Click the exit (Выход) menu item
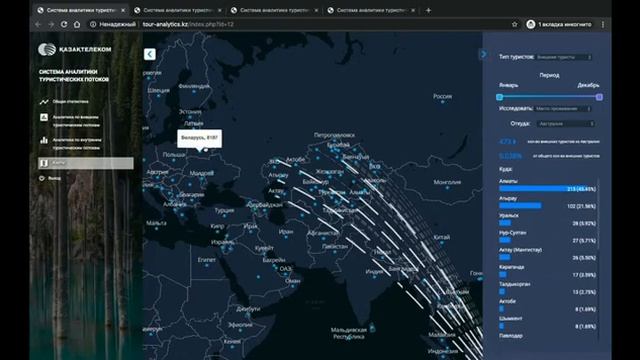 pos(56,178)
